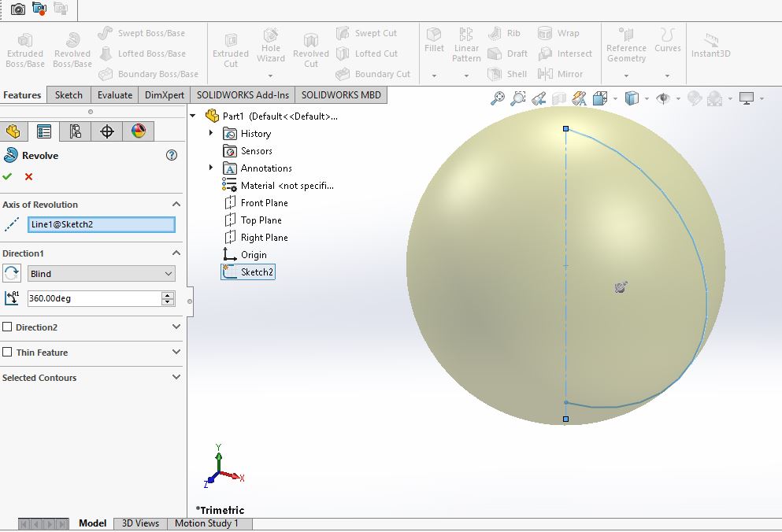Enable the Direction2 checkbox

click(7, 327)
